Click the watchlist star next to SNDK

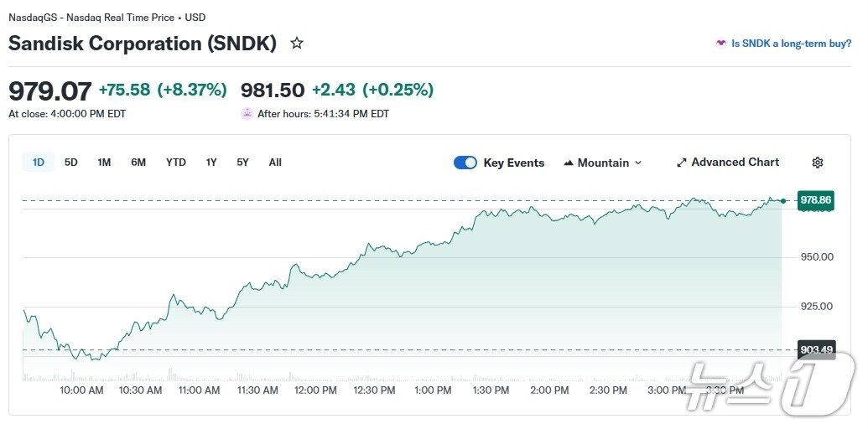(x=296, y=43)
